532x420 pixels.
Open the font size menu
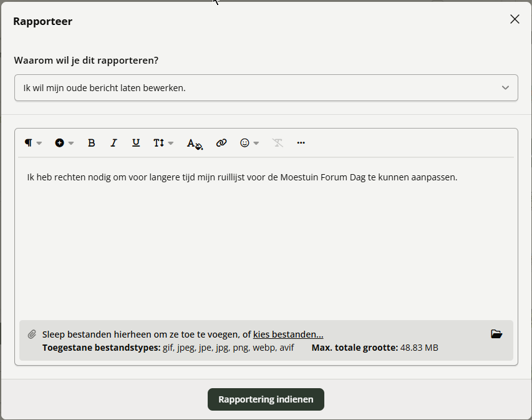coord(163,143)
